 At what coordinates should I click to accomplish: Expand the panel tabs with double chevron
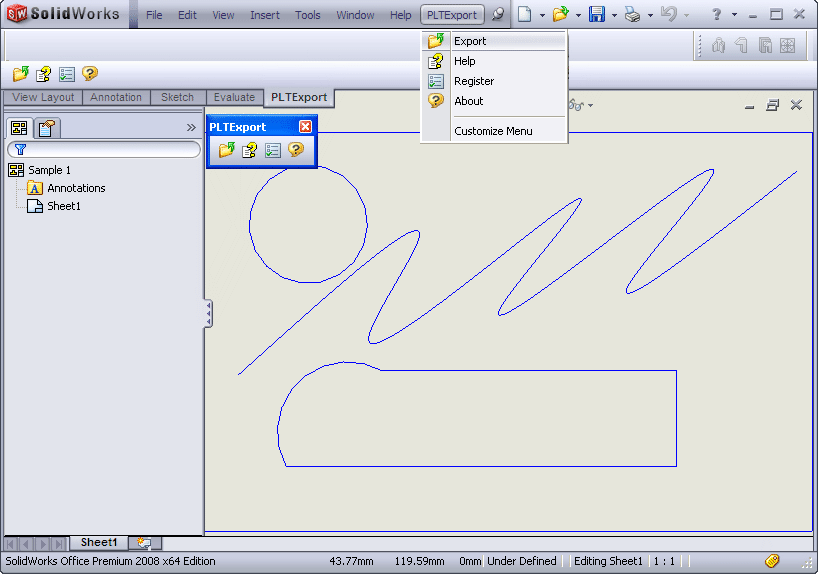coord(191,127)
